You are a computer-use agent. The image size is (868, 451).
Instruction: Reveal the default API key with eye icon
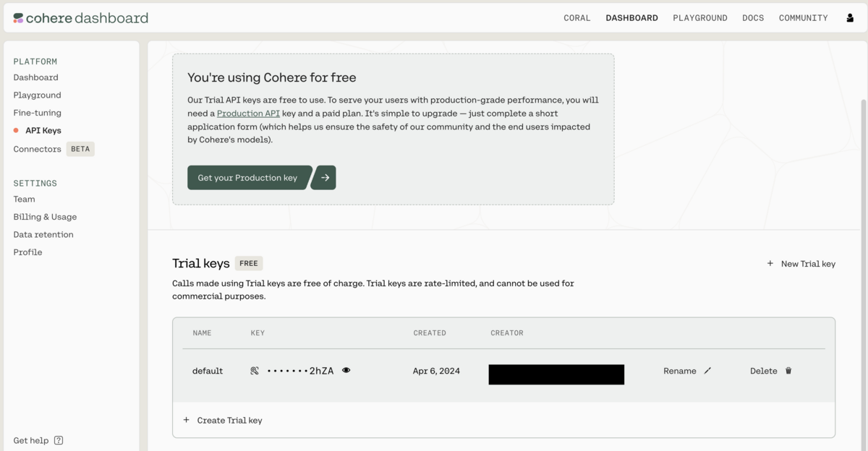coord(346,371)
